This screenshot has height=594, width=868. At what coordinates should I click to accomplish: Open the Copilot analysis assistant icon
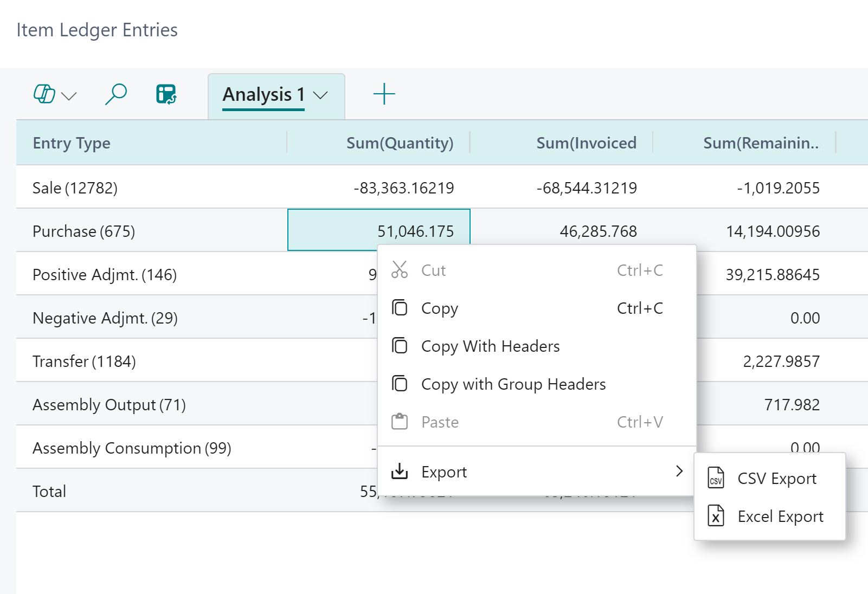(45, 94)
